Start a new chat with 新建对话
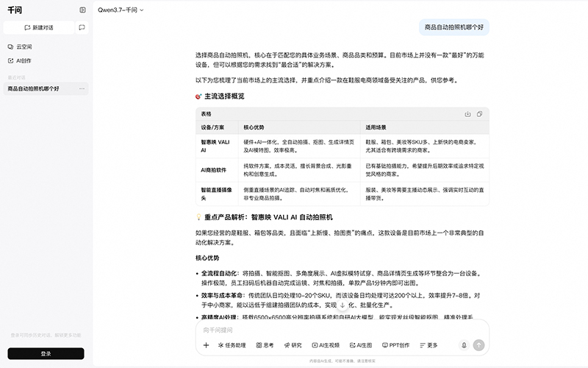This screenshot has width=588, height=368. coord(39,27)
